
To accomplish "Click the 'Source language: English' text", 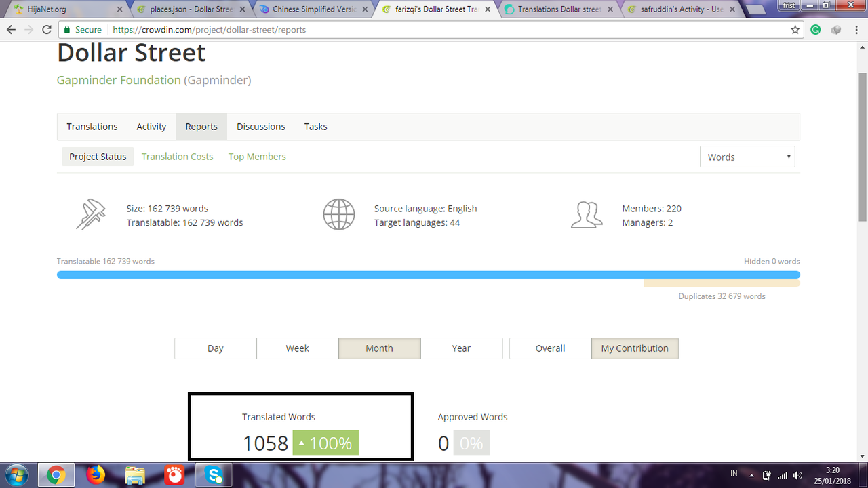I will (426, 209).
